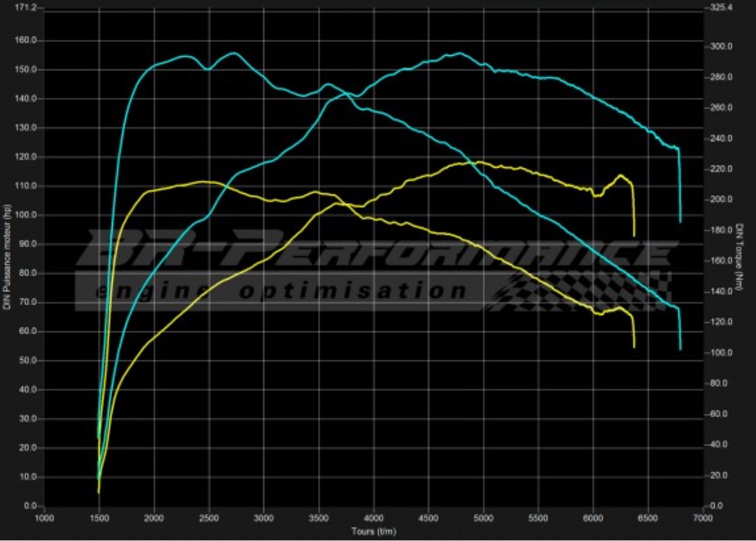Click the 100.0 label on the left hp axis

tap(28, 215)
